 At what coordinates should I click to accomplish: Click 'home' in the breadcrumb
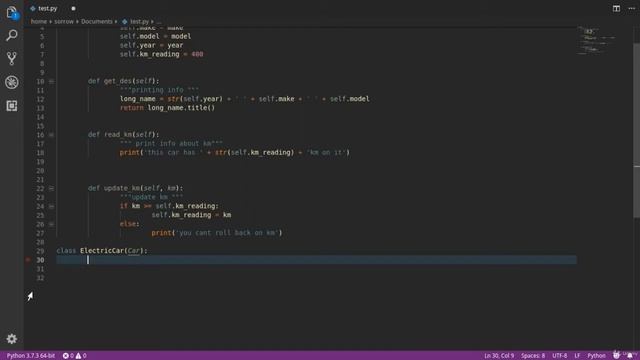[39, 22]
